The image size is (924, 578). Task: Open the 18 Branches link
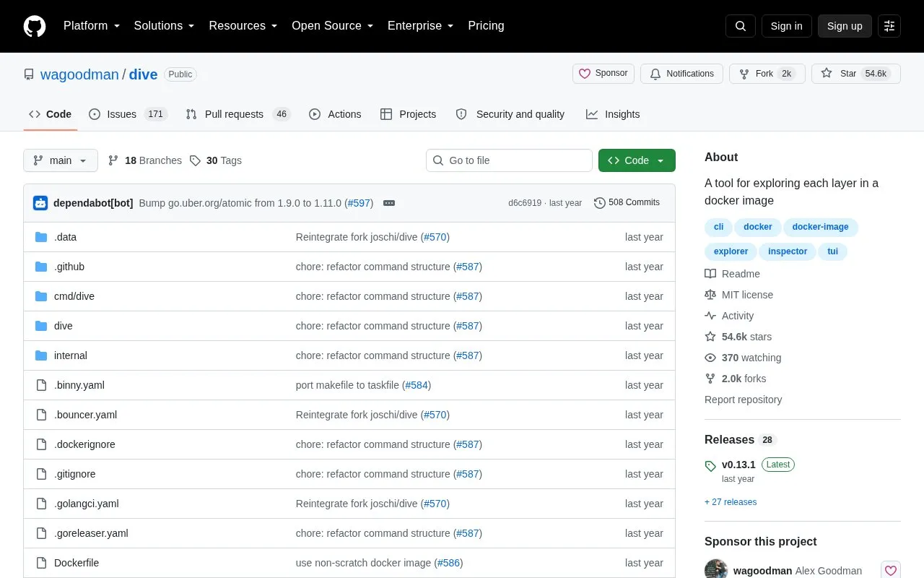tap(144, 160)
